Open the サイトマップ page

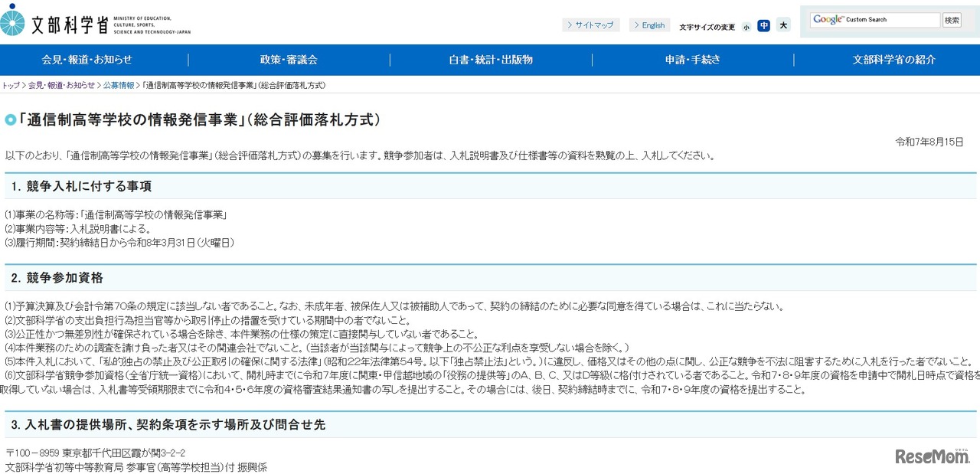click(x=596, y=25)
